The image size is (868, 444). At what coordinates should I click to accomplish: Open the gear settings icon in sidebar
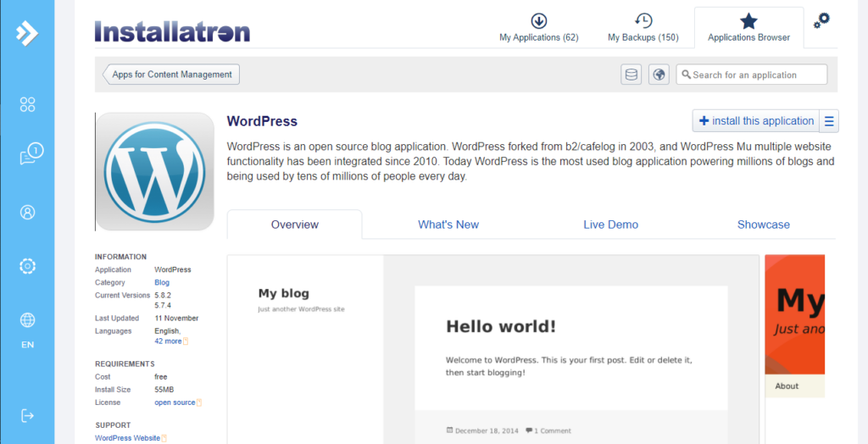(x=28, y=266)
